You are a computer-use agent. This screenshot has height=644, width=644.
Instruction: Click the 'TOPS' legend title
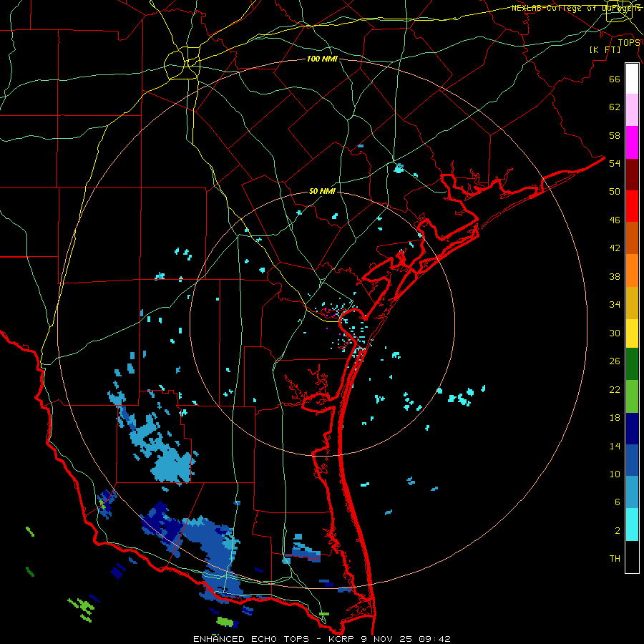pos(629,43)
